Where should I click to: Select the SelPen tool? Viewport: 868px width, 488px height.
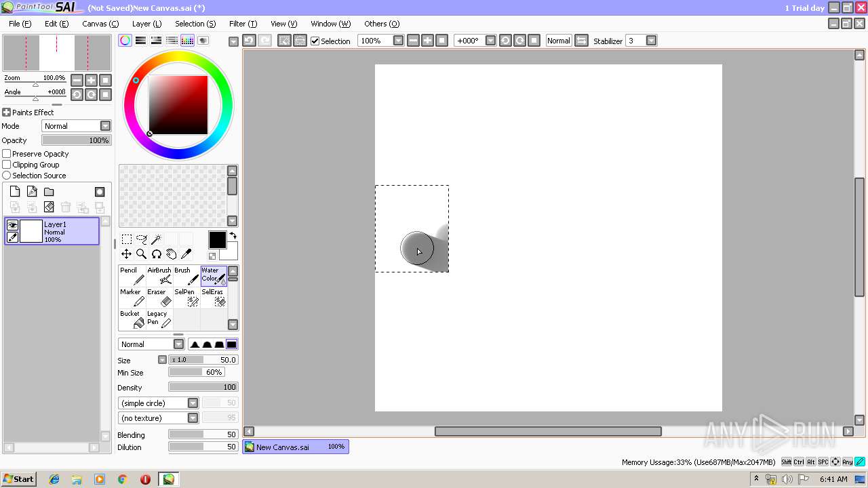point(186,298)
